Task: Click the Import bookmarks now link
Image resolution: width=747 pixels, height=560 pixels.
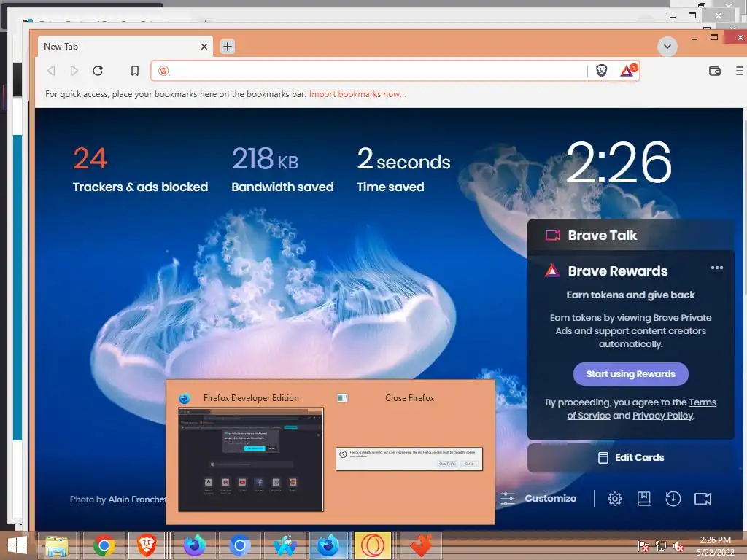Action: 357,94
